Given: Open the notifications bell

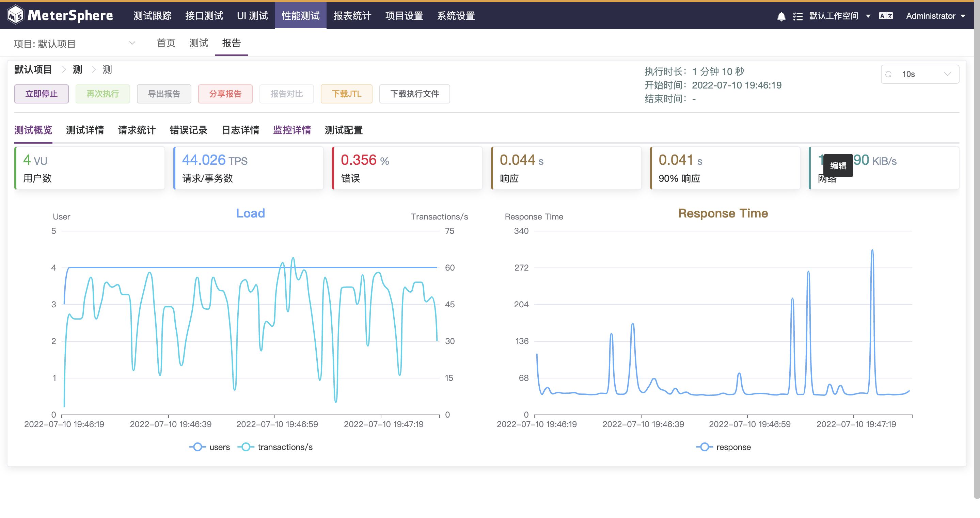Looking at the screenshot, I should 781,16.
